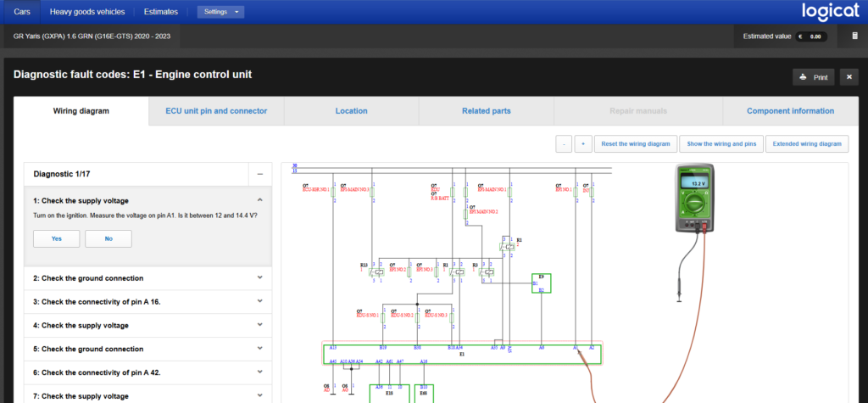Select the E9 component box
Screen dimensions: 868x403
[x=541, y=283]
